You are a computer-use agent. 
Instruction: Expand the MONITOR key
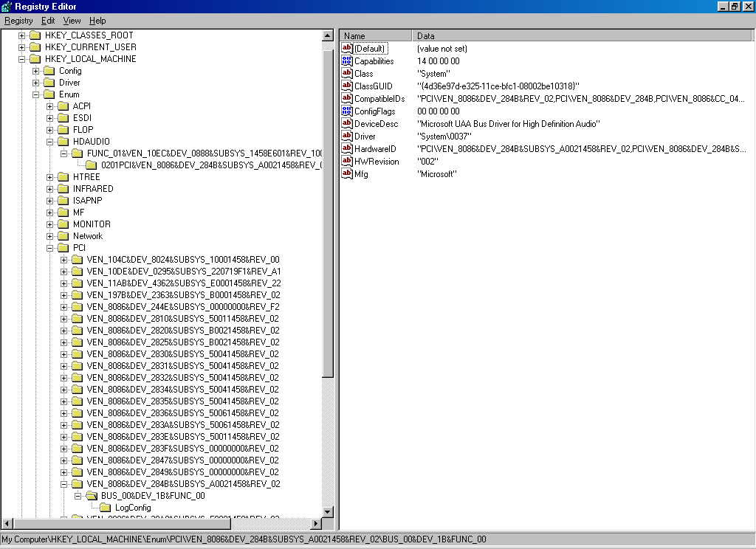click(49, 224)
